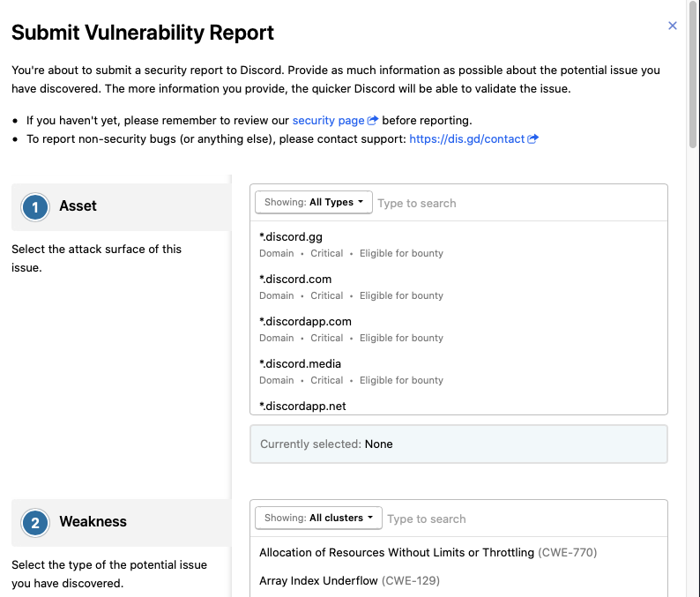The image size is (700, 597).
Task: Select the *.discord.gg asset
Action: pos(458,244)
